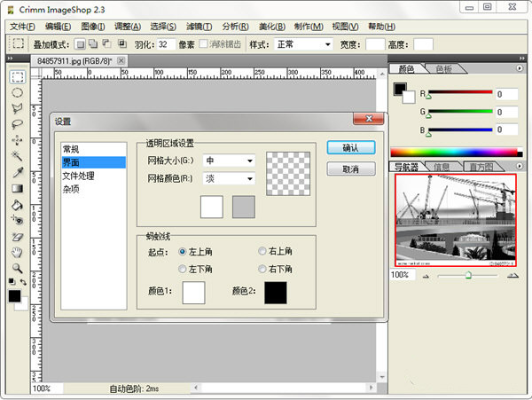Switch to the 直方图 tab

482,167
